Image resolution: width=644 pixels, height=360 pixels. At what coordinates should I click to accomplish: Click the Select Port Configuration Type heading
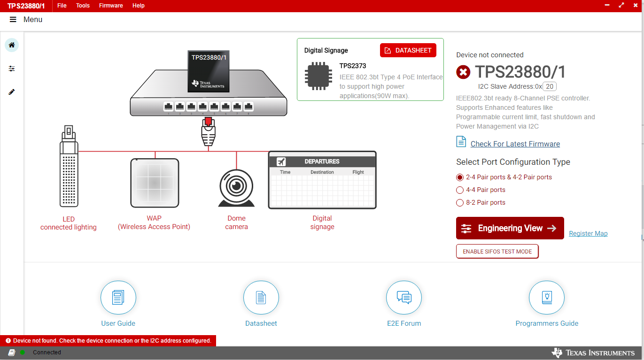click(513, 162)
